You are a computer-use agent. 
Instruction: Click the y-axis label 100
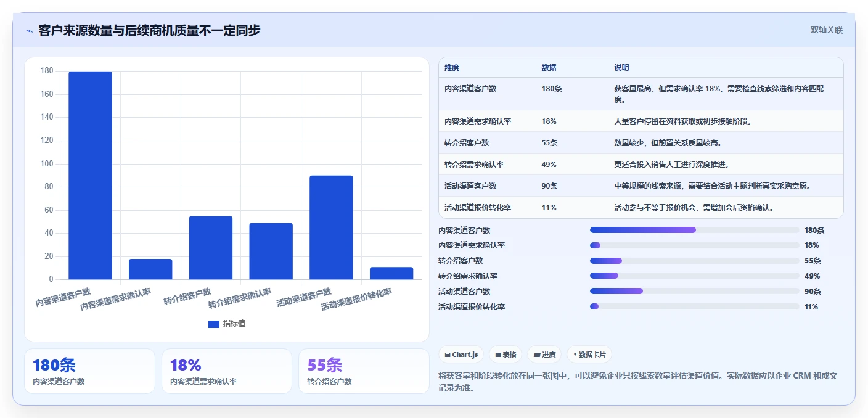(x=47, y=164)
